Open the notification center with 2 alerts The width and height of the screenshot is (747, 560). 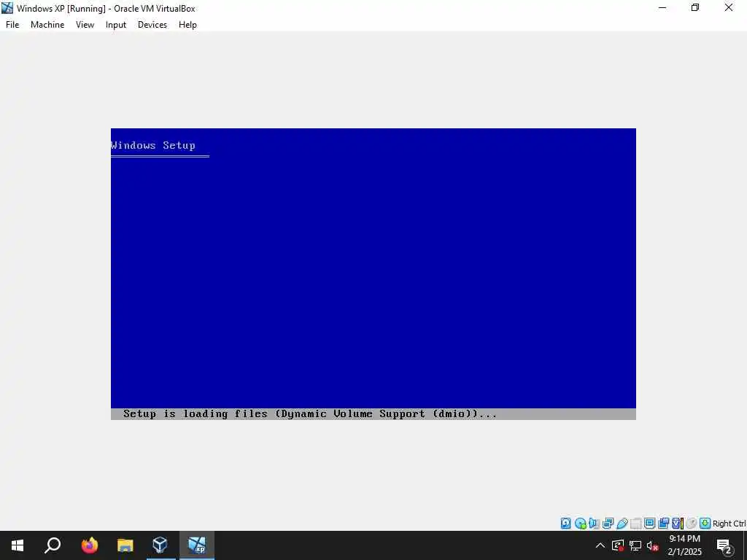pos(724,546)
